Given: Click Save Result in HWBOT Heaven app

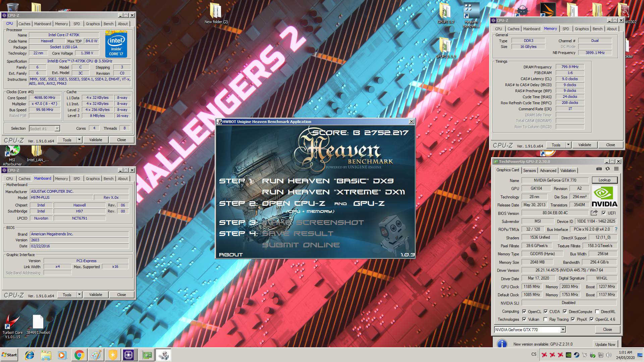Looking at the screenshot, I should click(x=298, y=234).
